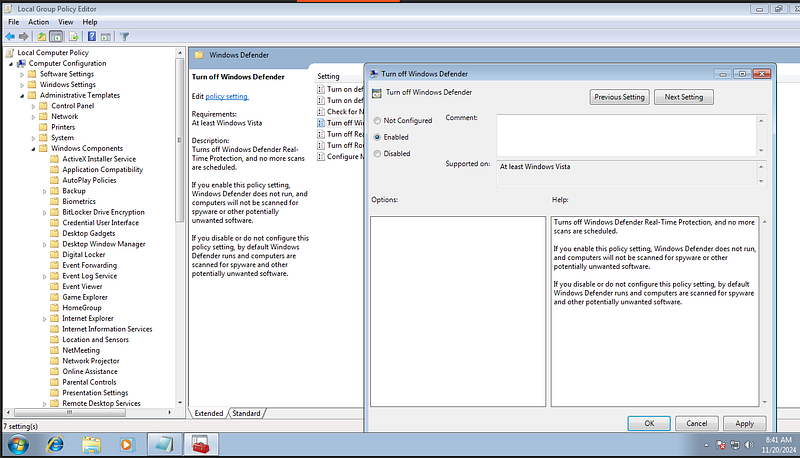Screen dimensions: 800x458
Task: Switch to the Extended tab
Action: pos(209,413)
